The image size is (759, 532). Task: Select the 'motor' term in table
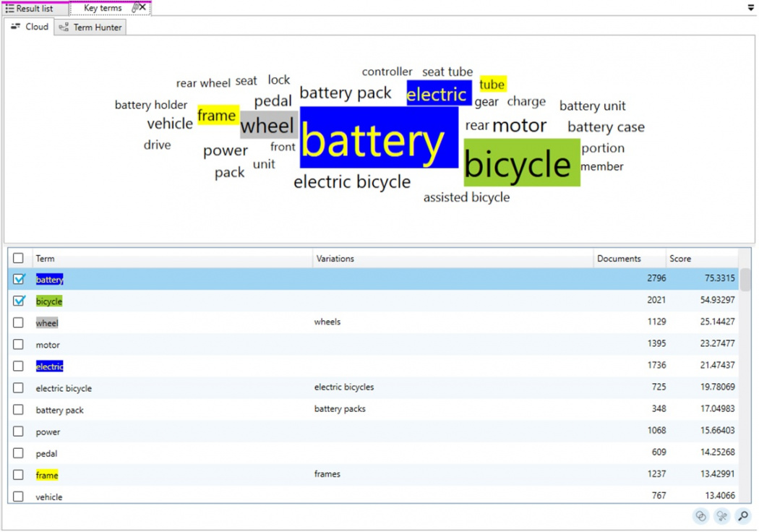coord(48,345)
